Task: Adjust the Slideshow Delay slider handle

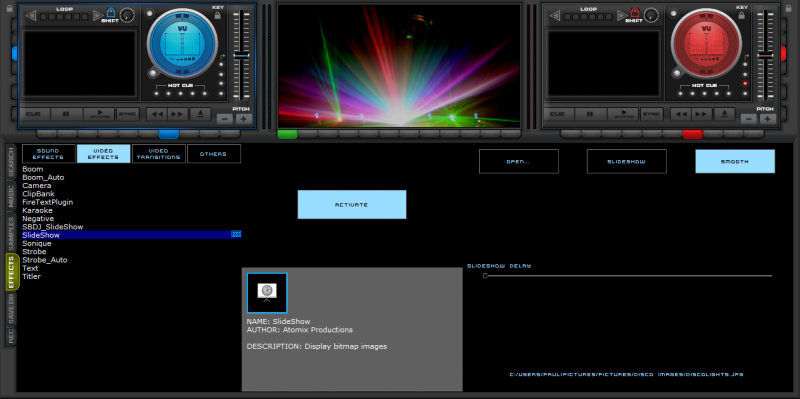Action: coord(485,276)
